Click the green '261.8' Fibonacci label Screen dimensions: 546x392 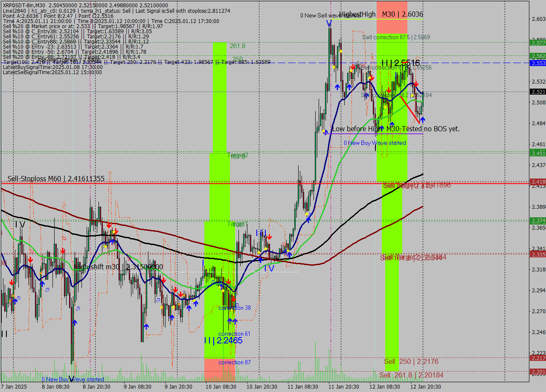tap(238, 46)
